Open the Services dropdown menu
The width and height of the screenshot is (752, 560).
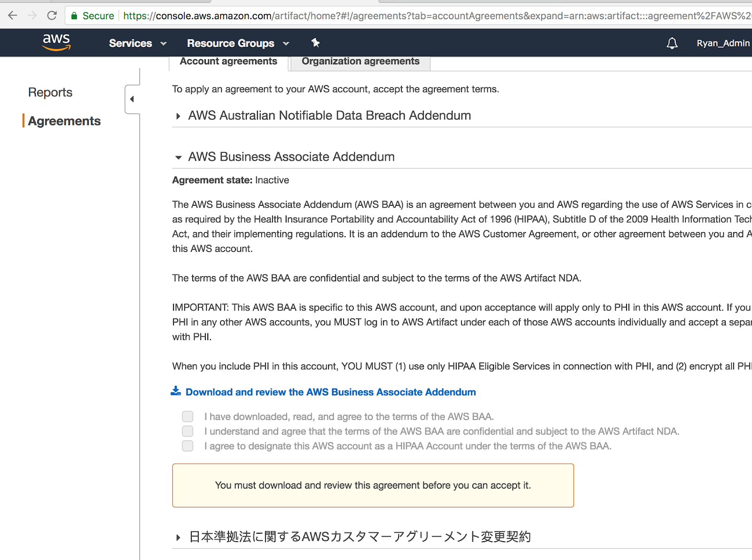(x=138, y=43)
